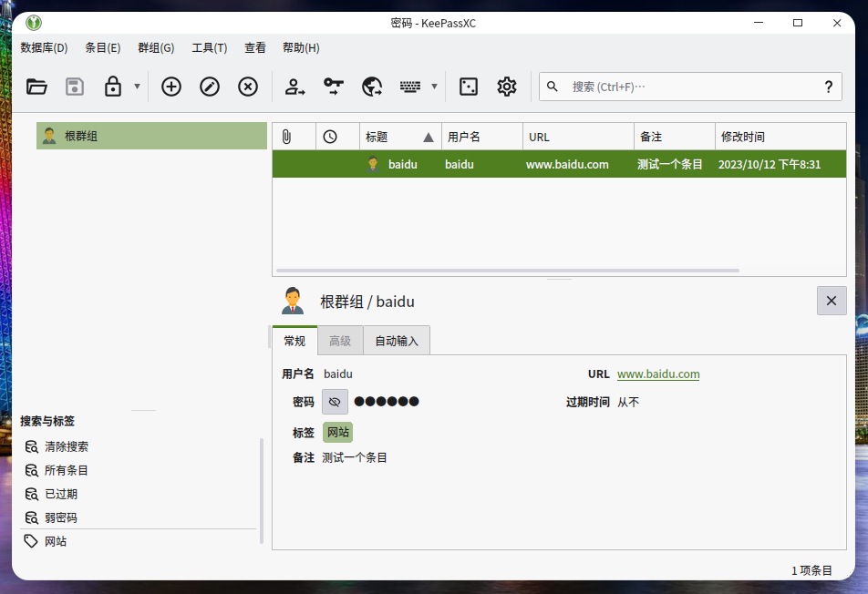Screen dimensions: 868x594
Task: Open the 工具 menu
Action: click(209, 47)
